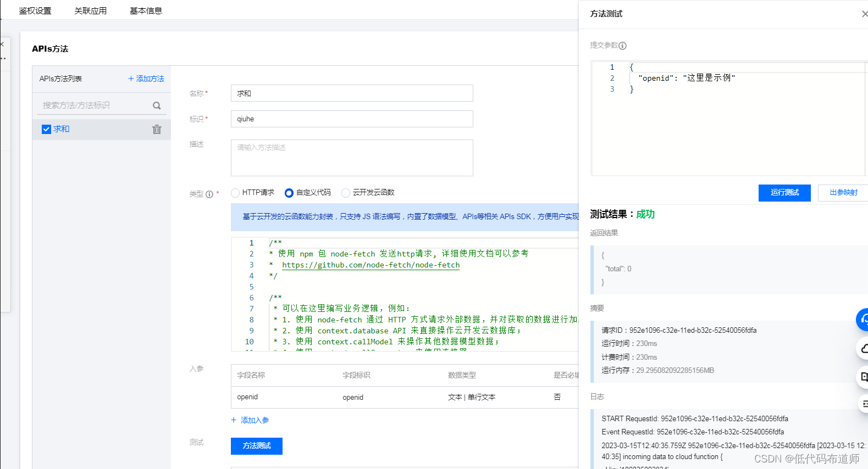Viewport: 868px width, 469px height.
Task: Click the START RequestId log line
Action: coord(695,418)
